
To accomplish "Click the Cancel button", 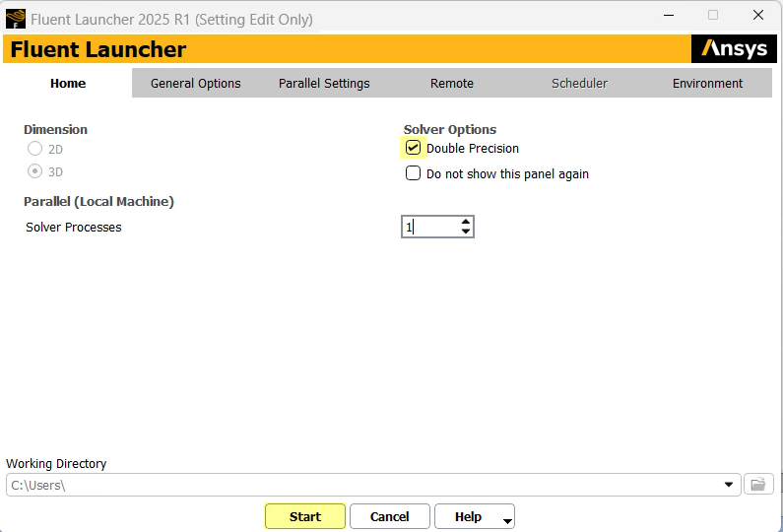I will pyautogui.click(x=389, y=516).
